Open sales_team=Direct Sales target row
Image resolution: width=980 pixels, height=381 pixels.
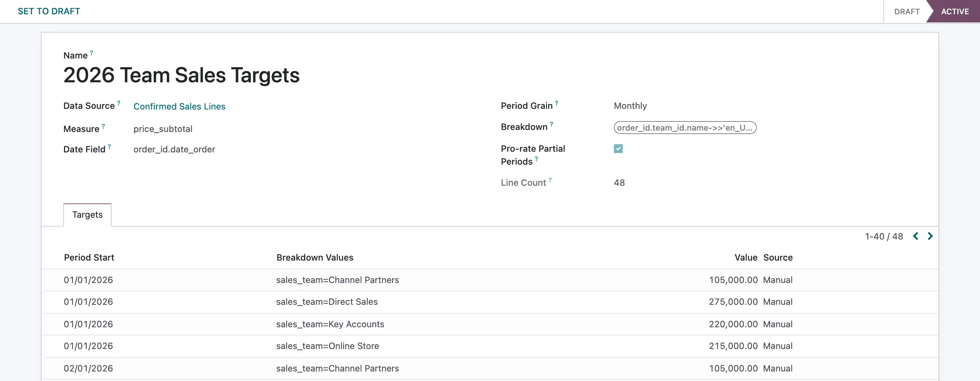(490, 302)
